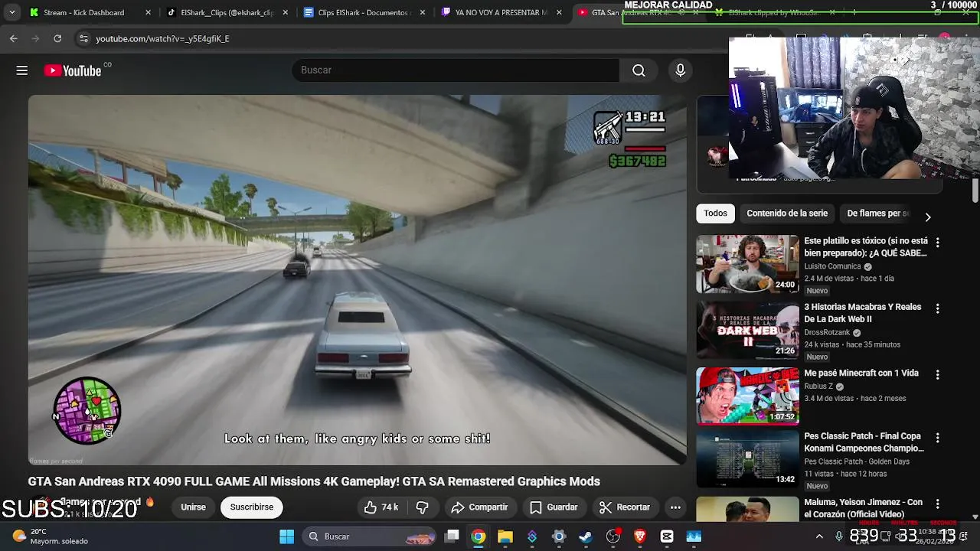Open the three-dot more actions button under video
Screen dimensions: 980x551
[x=675, y=507]
